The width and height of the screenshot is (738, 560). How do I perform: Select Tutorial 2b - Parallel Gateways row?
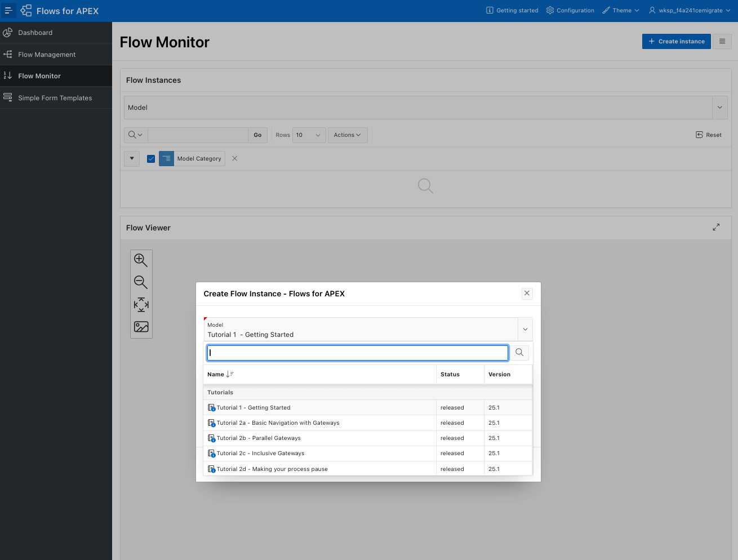(368, 438)
